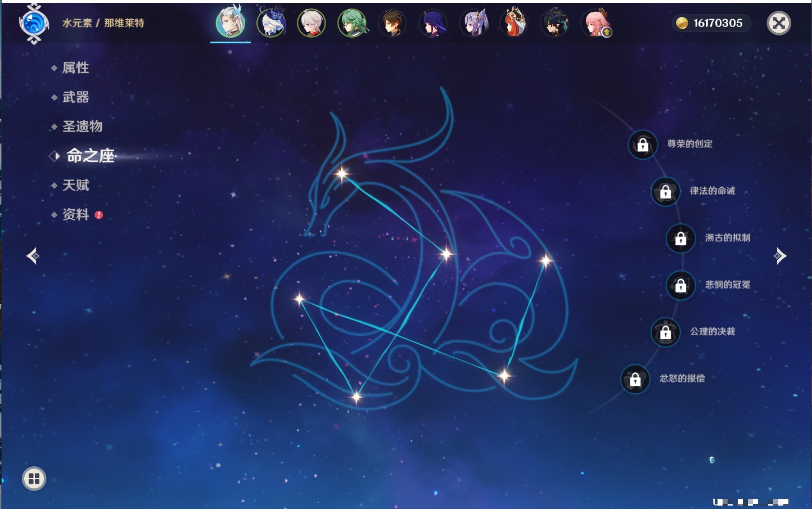The height and width of the screenshot is (509, 812).
Task: Click the 律法的命诫 constellation label
Action: click(712, 191)
